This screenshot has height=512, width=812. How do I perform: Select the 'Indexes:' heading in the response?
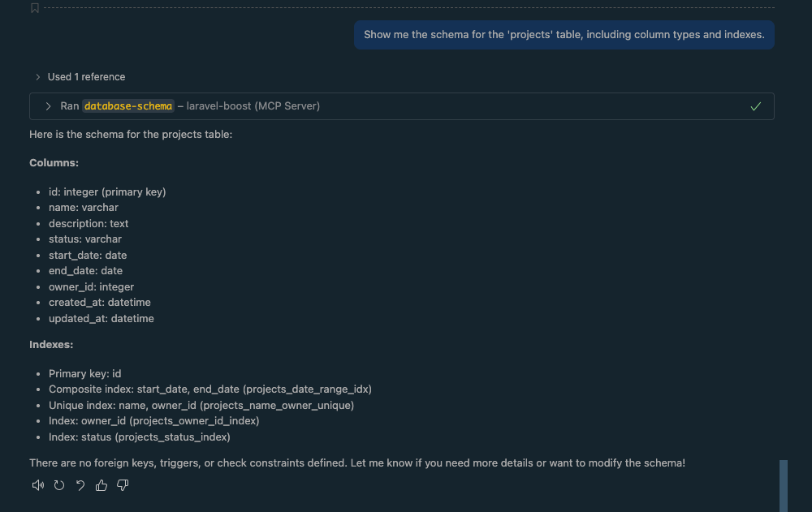click(51, 344)
